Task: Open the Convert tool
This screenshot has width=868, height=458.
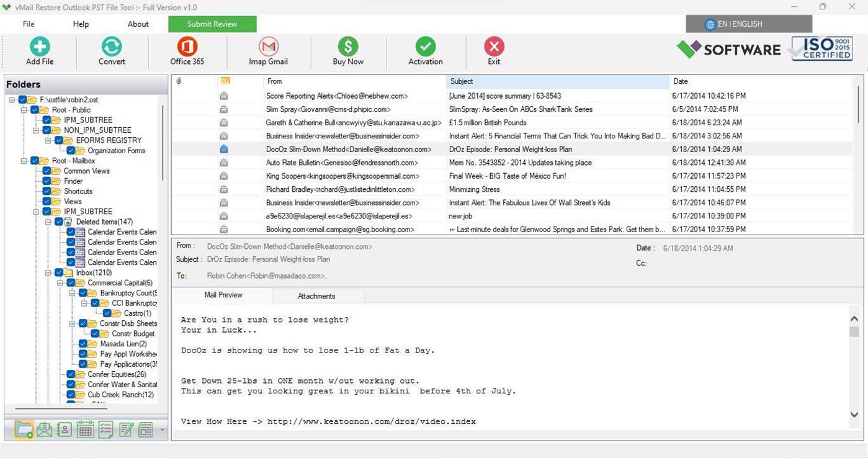Action: click(111, 50)
